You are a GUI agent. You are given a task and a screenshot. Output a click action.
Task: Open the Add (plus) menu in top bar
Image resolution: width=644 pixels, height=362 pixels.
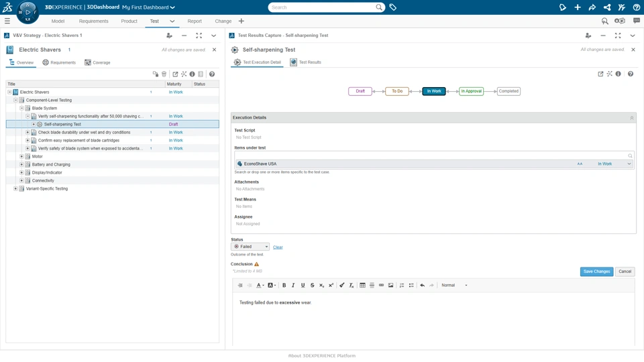point(578,7)
